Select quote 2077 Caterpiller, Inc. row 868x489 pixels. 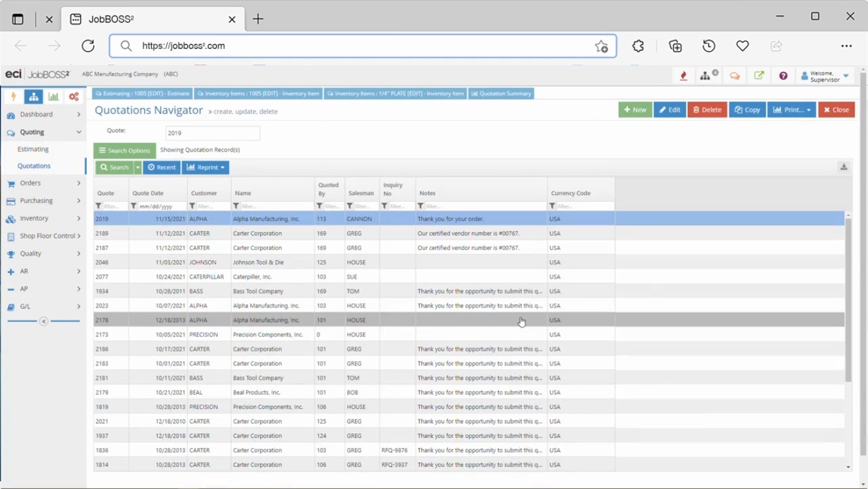tap(469, 277)
